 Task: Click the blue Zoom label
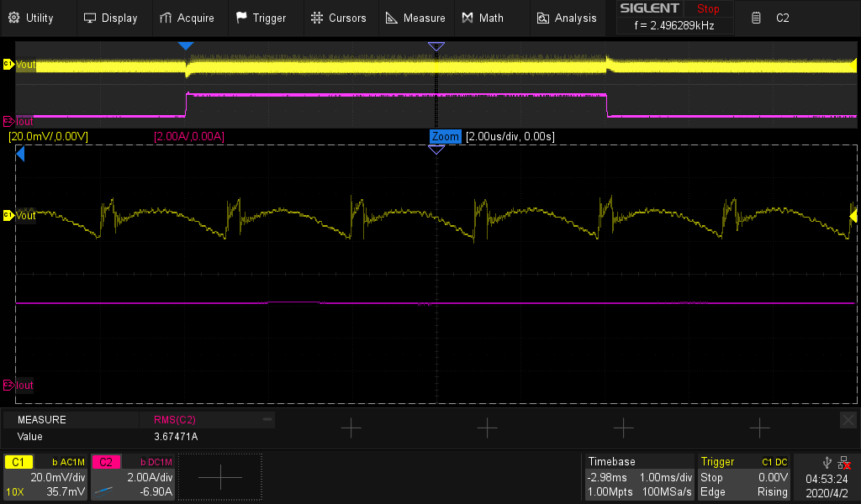[445, 136]
